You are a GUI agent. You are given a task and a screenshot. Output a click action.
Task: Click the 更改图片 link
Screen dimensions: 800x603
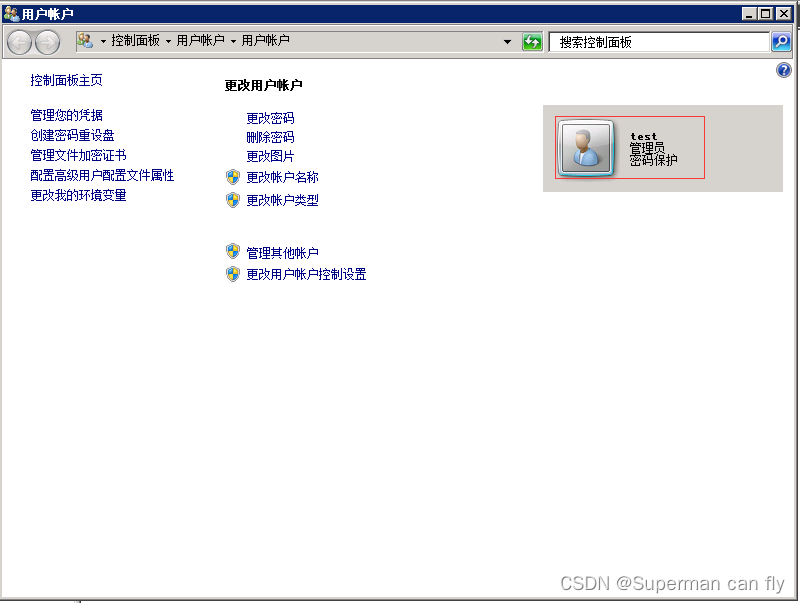(270, 156)
